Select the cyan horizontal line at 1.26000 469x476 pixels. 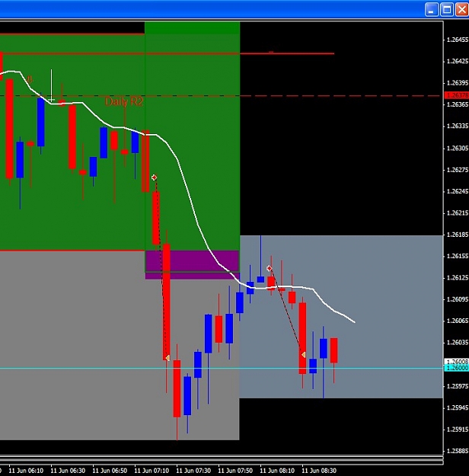click(222, 368)
